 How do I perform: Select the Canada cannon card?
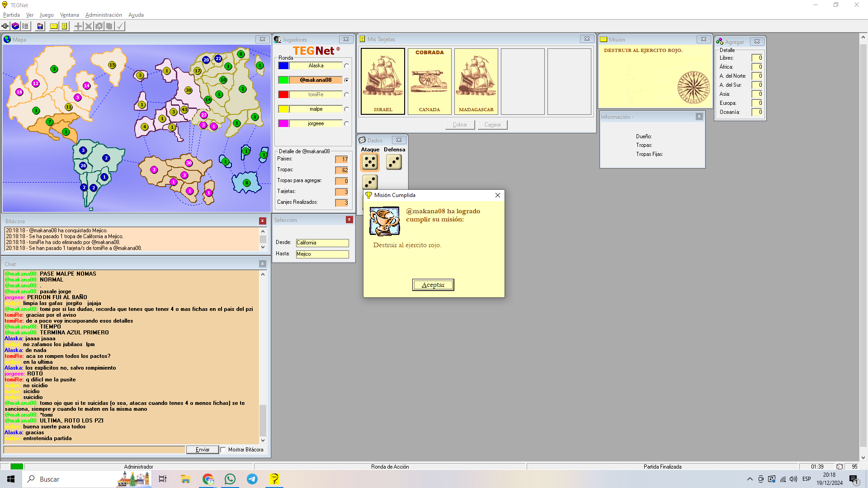click(x=429, y=81)
